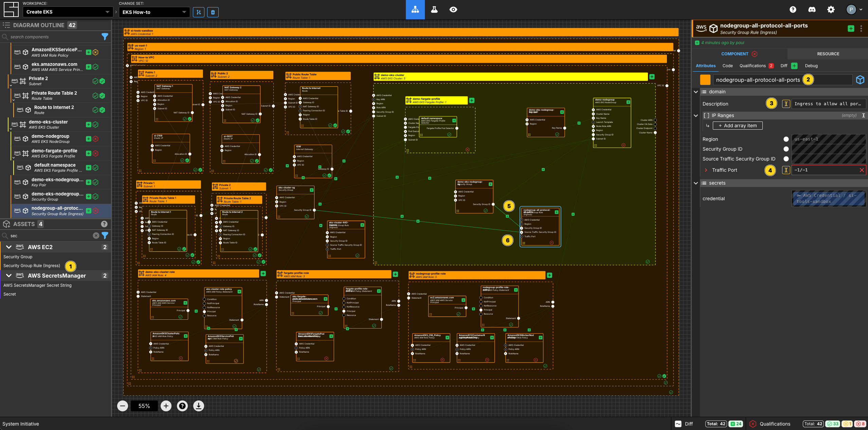
Task: Select the default namespace outline row
Action: click(63, 168)
